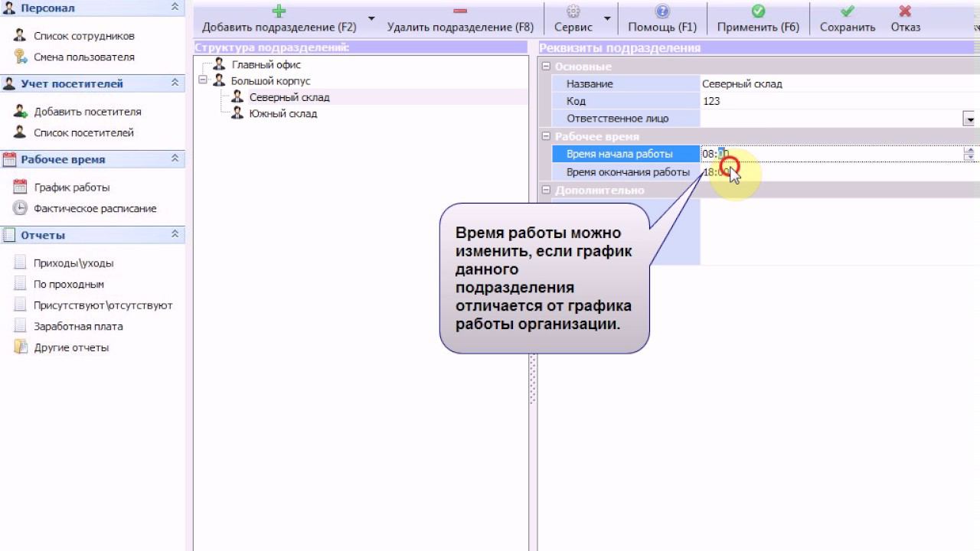Click the Приходы\уходы report icon

pos(20,262)
